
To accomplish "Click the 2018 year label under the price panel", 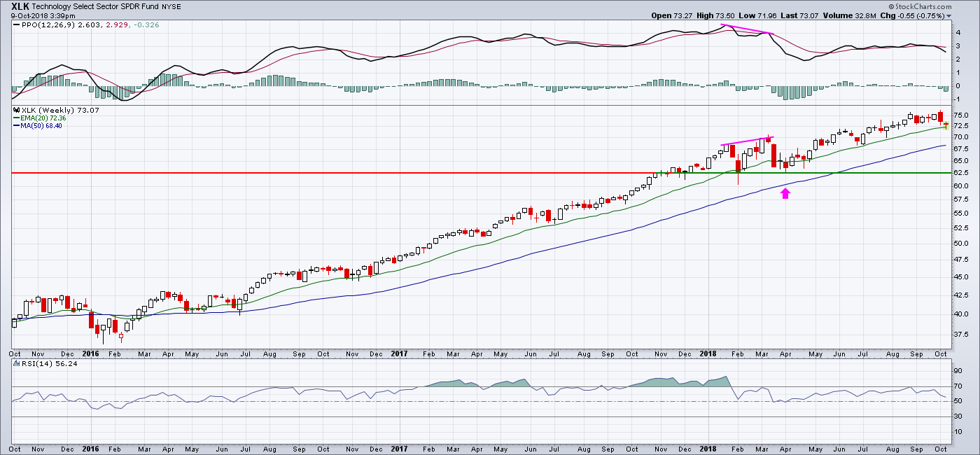I will tap(709, 354).
